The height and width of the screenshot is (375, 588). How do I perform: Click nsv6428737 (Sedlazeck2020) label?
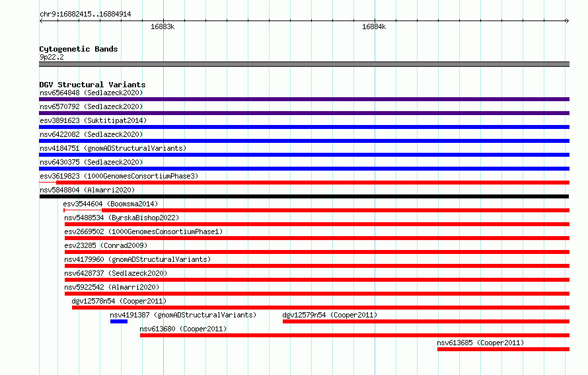116,273
